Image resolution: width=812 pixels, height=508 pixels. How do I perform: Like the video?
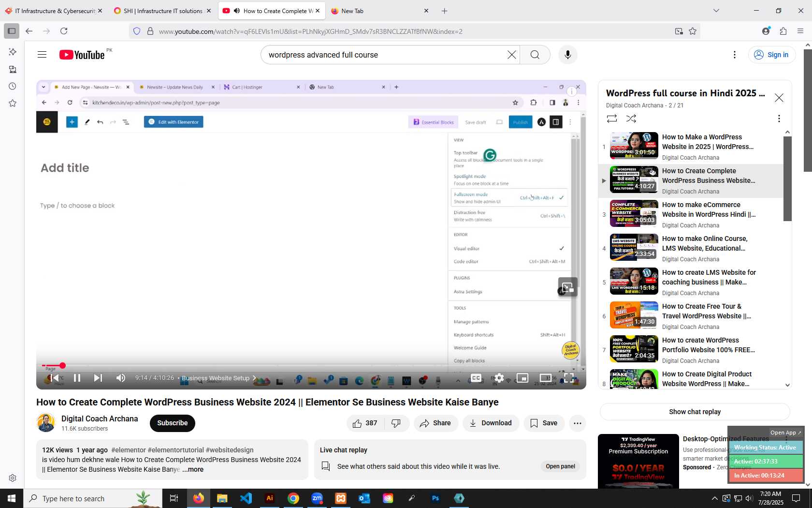pyautogui.click(x=365, y=423)
